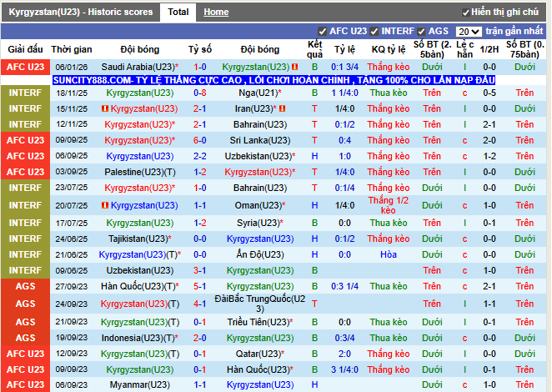Open Qatar(U23) team link
552x392 pixels.
point(260,354)
